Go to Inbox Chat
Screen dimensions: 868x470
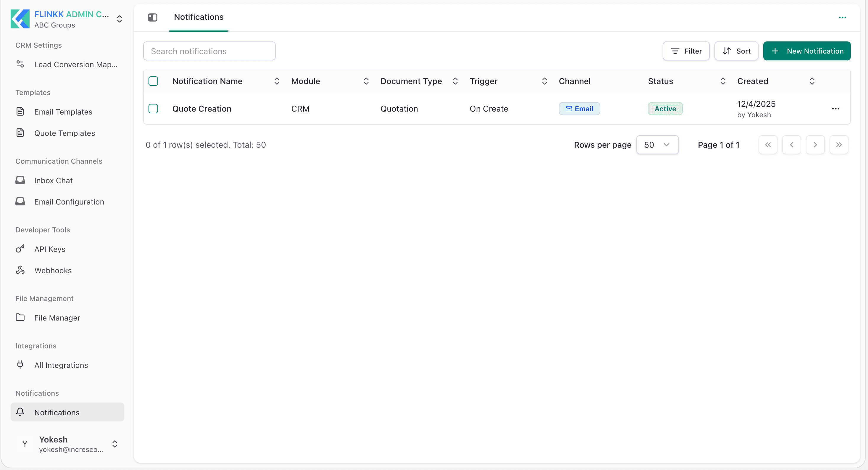point(67,180)
